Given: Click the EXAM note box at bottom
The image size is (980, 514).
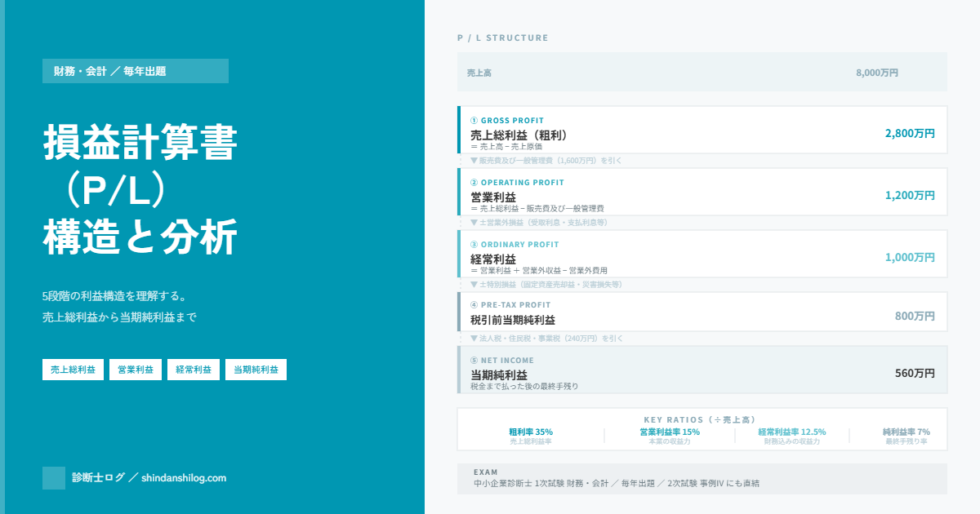Looking at the screenshot, I should pyautogui.click(x=702, y=479).
